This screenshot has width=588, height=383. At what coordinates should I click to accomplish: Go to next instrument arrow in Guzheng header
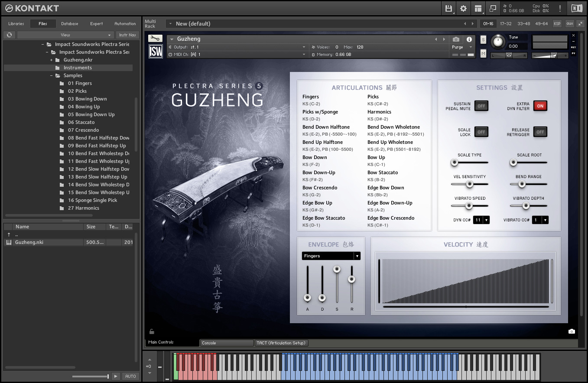tap(444, 39)
